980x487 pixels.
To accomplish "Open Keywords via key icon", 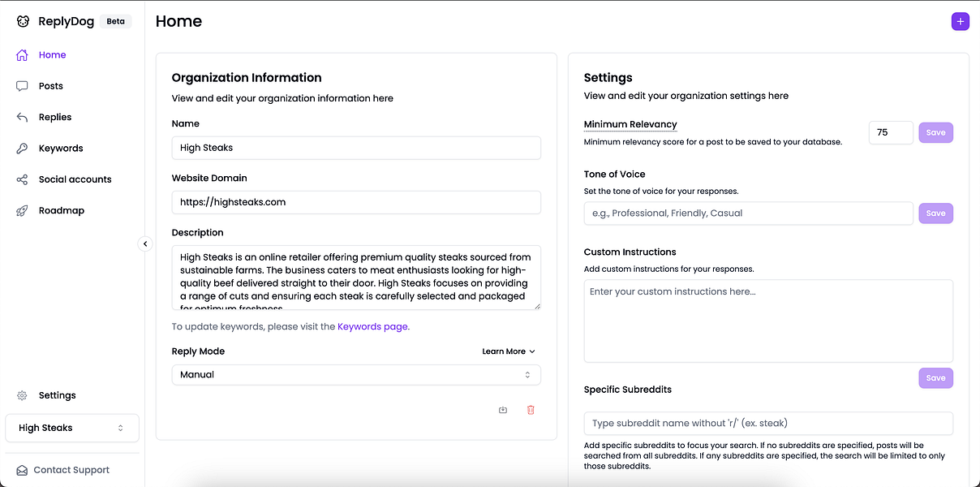I will 23,149.
